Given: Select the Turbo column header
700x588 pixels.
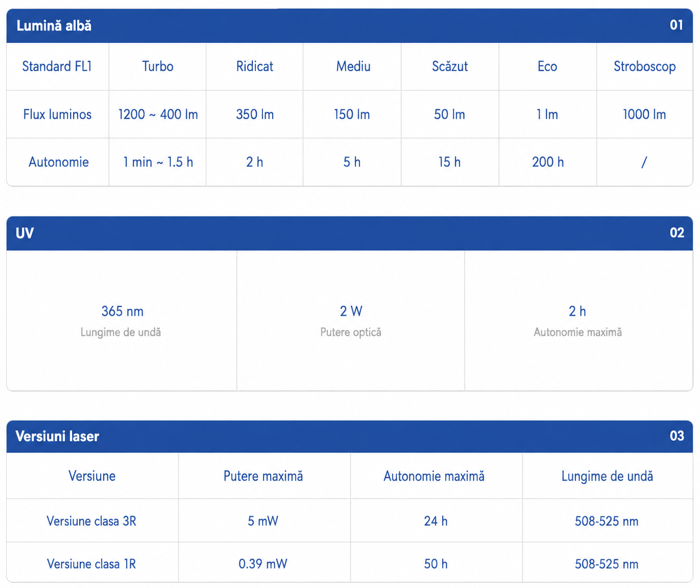Looking at the screenshot, I should (158, 66).
